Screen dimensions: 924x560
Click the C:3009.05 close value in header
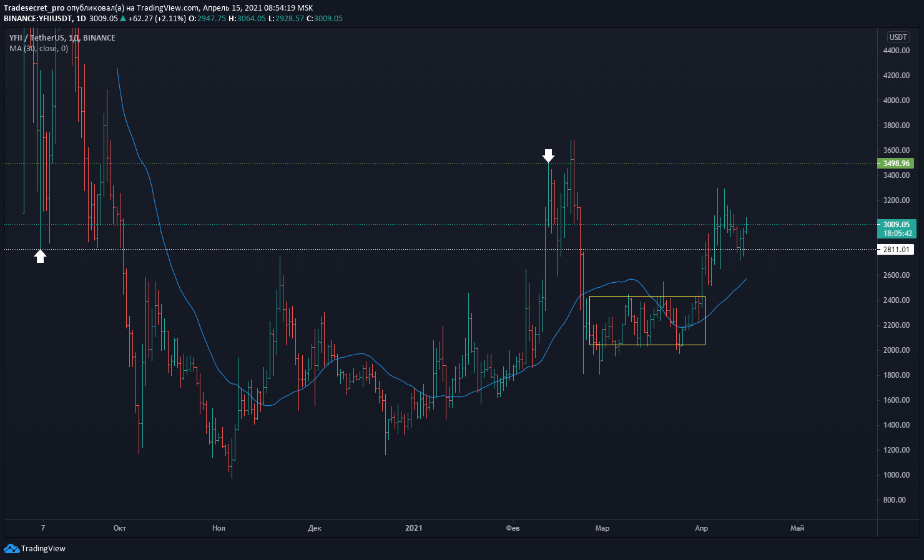(x=325, y=19)
